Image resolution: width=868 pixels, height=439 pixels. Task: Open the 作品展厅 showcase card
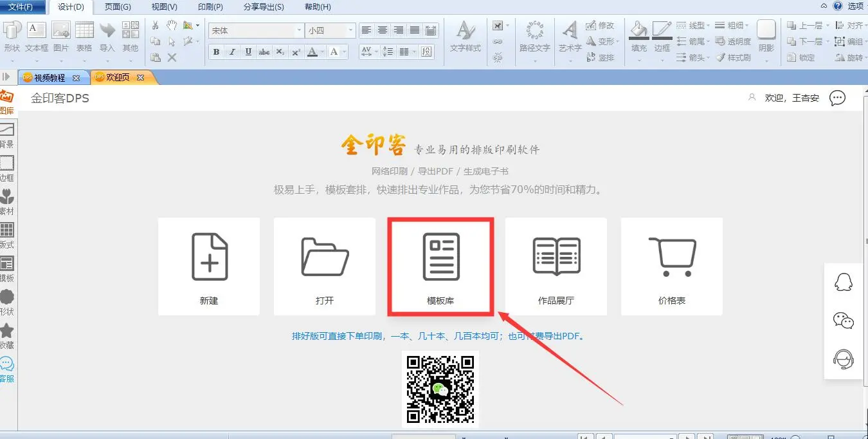click(556, 266)
